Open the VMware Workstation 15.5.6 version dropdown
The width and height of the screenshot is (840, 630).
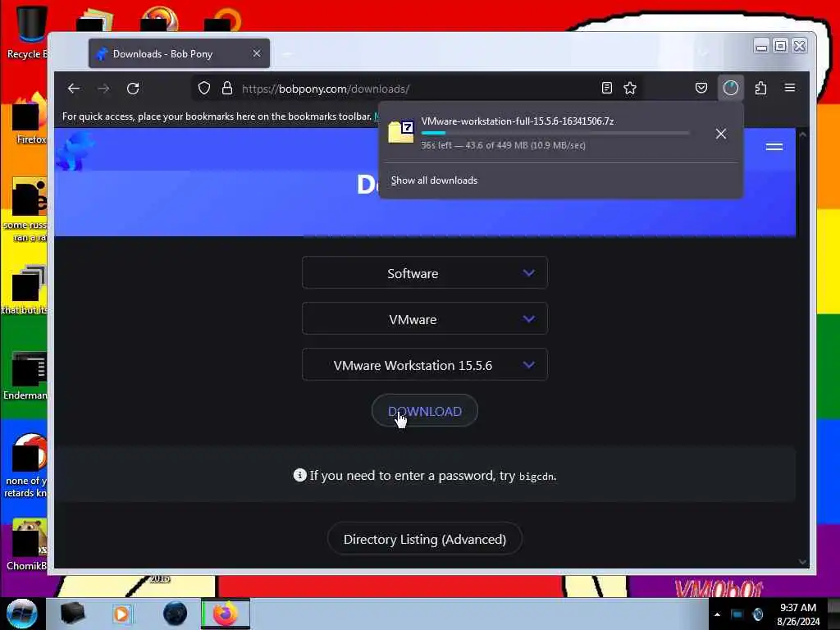pyautogui.click(x=425, y=365)
